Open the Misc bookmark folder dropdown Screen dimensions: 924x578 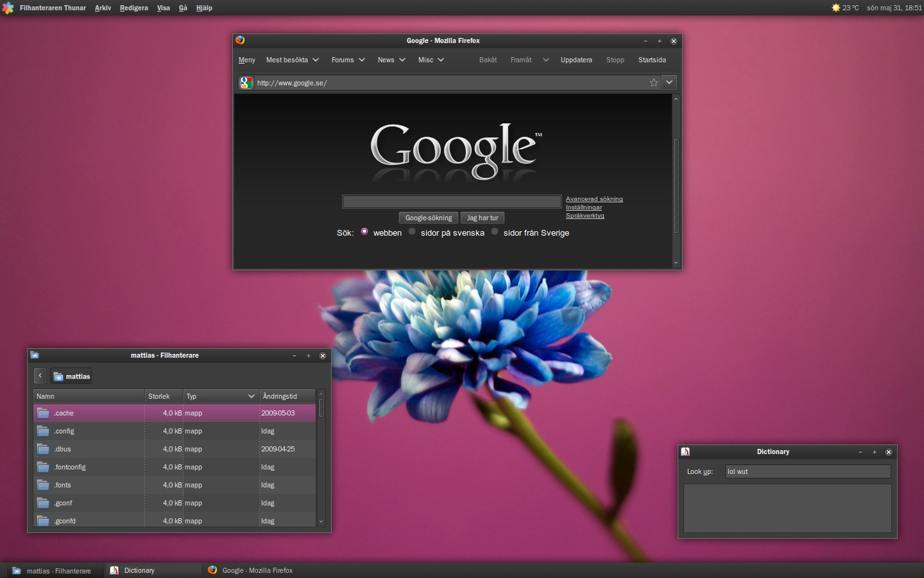point(441,60)
